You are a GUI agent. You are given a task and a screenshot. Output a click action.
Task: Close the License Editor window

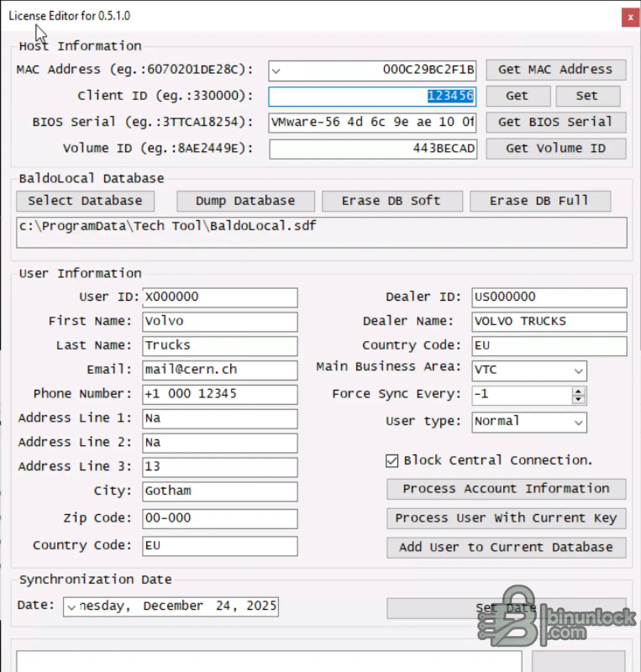[630, 18]
